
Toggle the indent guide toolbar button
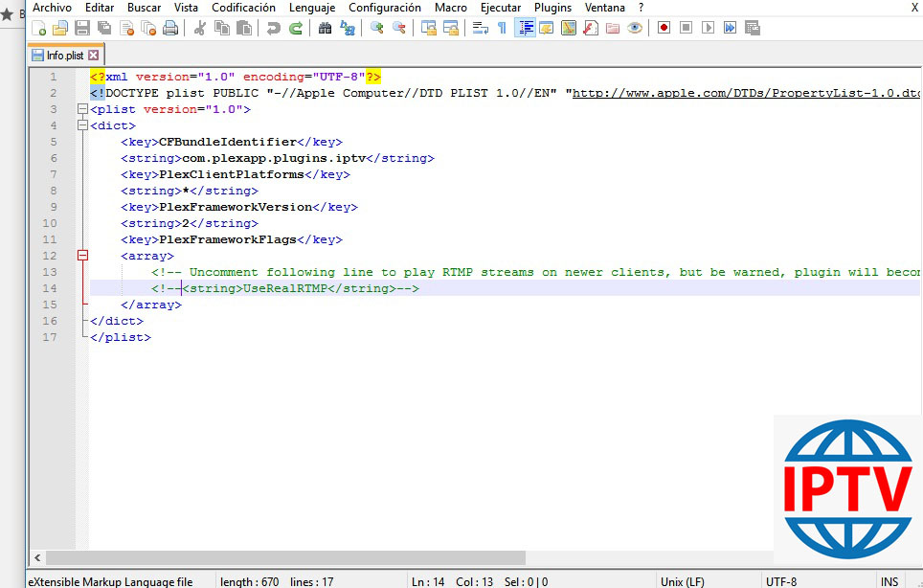(525, 28)
